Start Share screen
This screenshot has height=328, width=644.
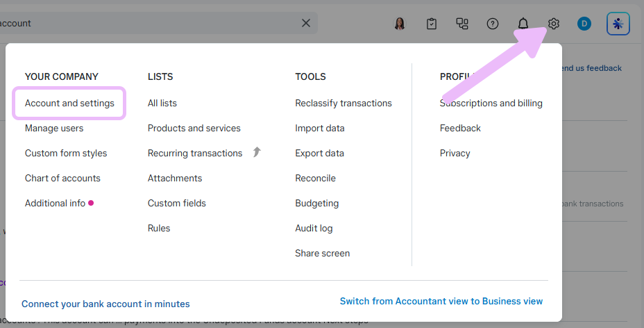click(x=323, y=253)
